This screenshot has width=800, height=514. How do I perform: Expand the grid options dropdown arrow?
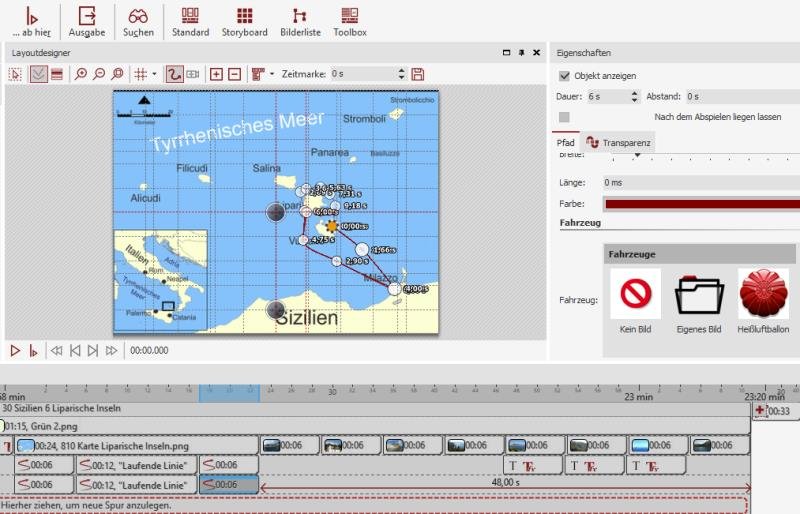click(154, 74)
